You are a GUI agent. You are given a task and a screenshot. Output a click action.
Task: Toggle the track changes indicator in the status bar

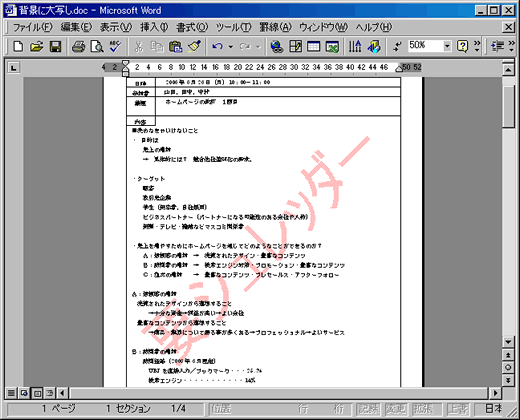[396, 409]
